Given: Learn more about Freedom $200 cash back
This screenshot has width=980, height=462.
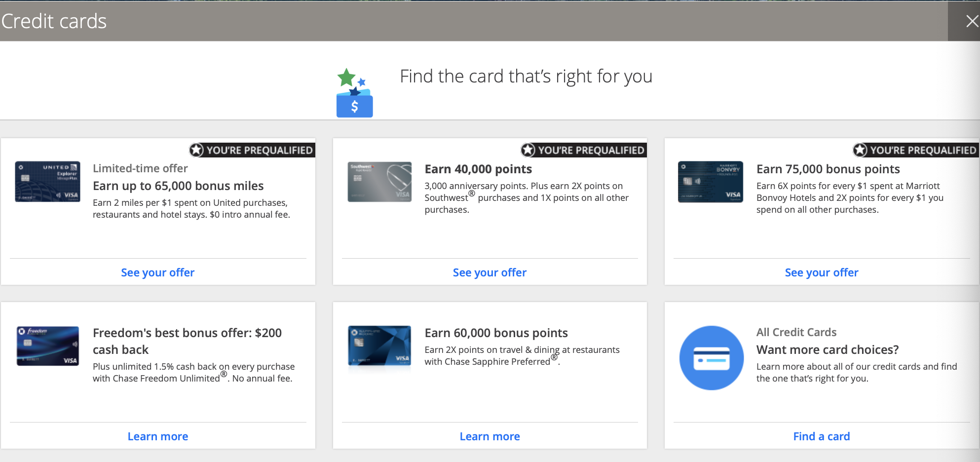Looking at the screenshot, I should click(158, 436).
